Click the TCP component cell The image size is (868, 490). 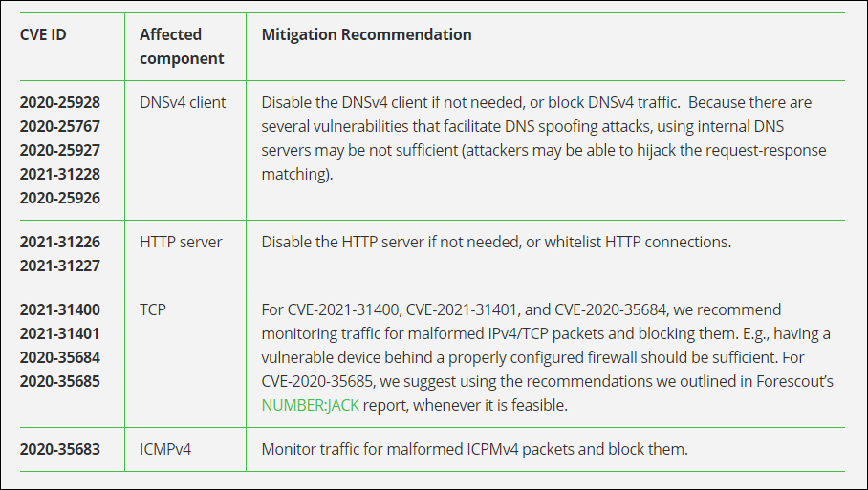153,309
